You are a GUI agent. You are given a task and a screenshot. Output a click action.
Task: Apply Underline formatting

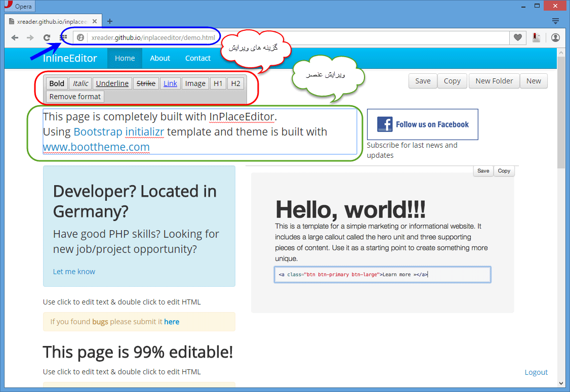point(112,83)
